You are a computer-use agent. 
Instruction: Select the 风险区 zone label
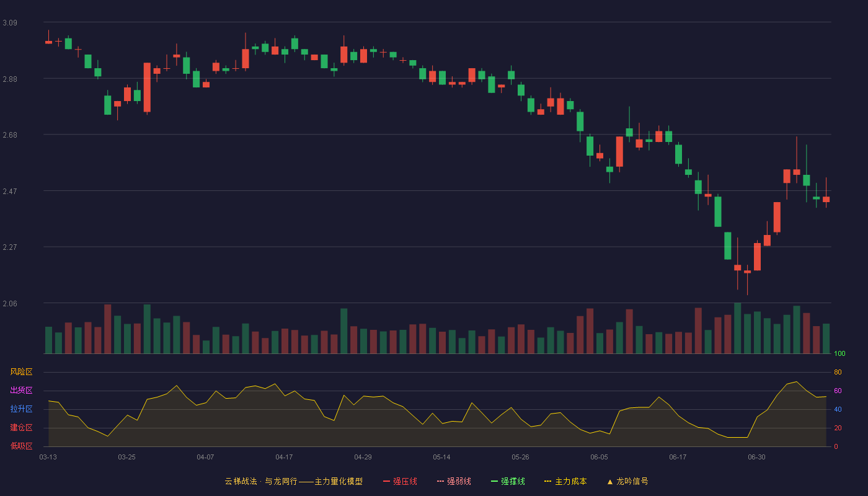[x=21, y=372]
